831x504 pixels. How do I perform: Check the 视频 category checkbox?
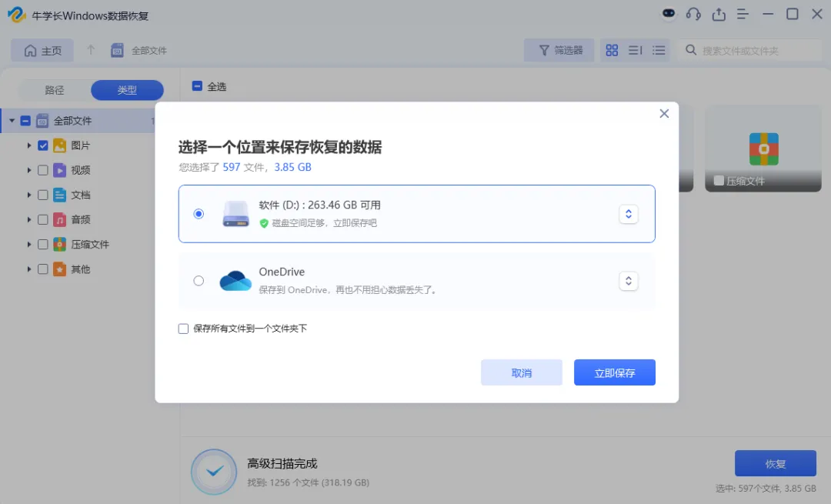click(43, 170)
